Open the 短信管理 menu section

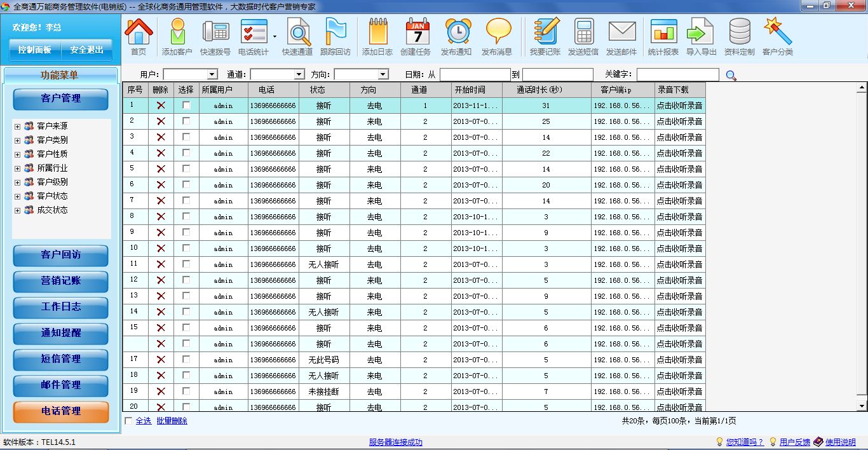[x=61, y=359]
